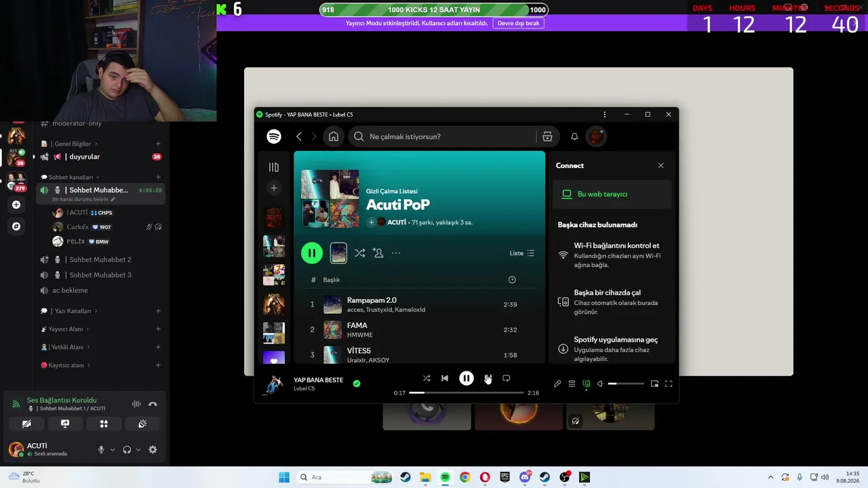Open more options for Acuti PoP playlist
Screen dimensions: 868x488
point(396,253)
